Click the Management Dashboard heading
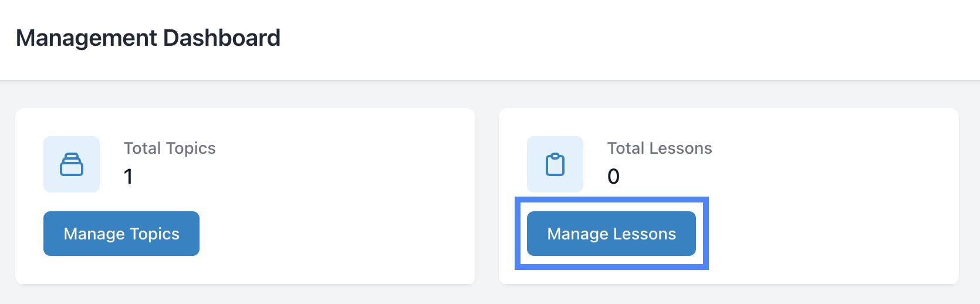Image resolution: width=980 pixels, height=304 pixels. pyautogui.click(x=148, y=38)
